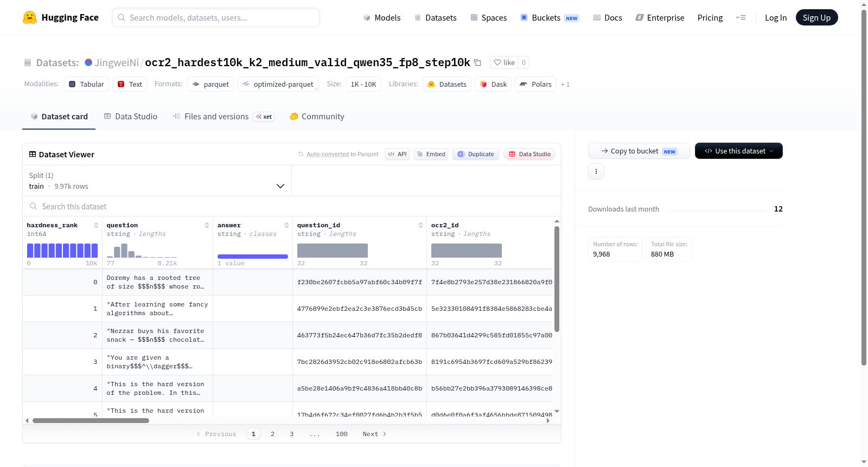Choose the Datasets library tag
The image size is (868, 467).
point(447,84)
